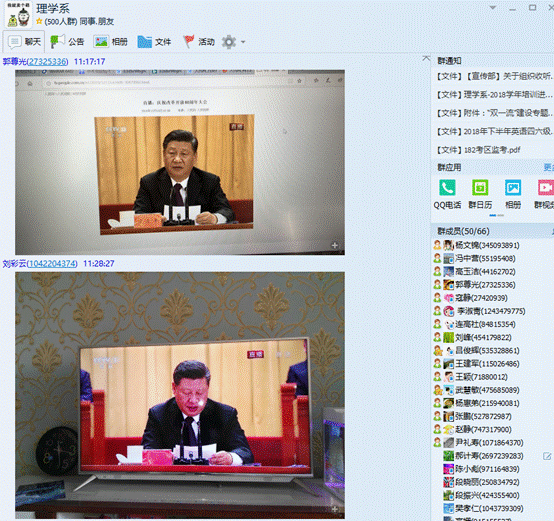
Task: Select member 段晓丽(250834792)
Action: [487, 482]
